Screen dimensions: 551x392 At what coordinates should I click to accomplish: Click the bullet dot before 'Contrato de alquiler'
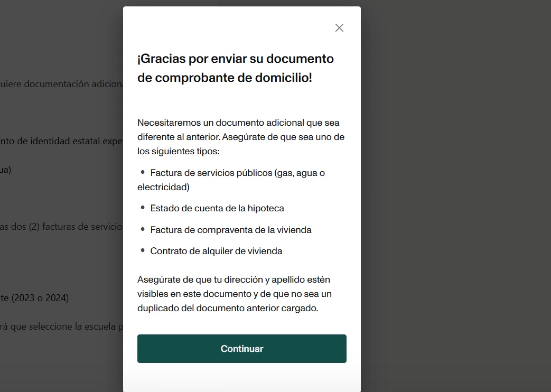pyautogui.click(x=143, y=250)
